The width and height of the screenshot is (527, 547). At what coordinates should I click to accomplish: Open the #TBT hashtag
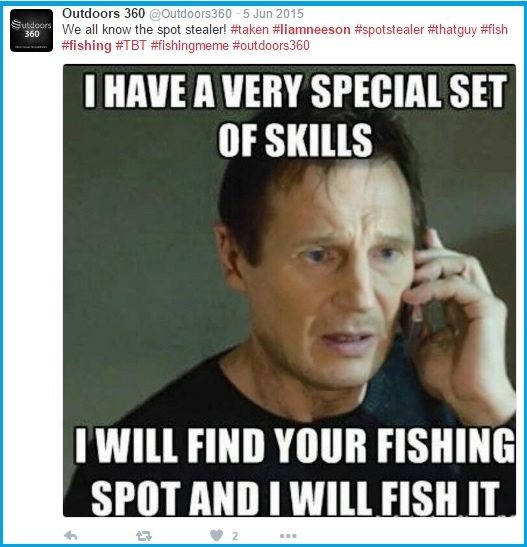tap(131, 46)
